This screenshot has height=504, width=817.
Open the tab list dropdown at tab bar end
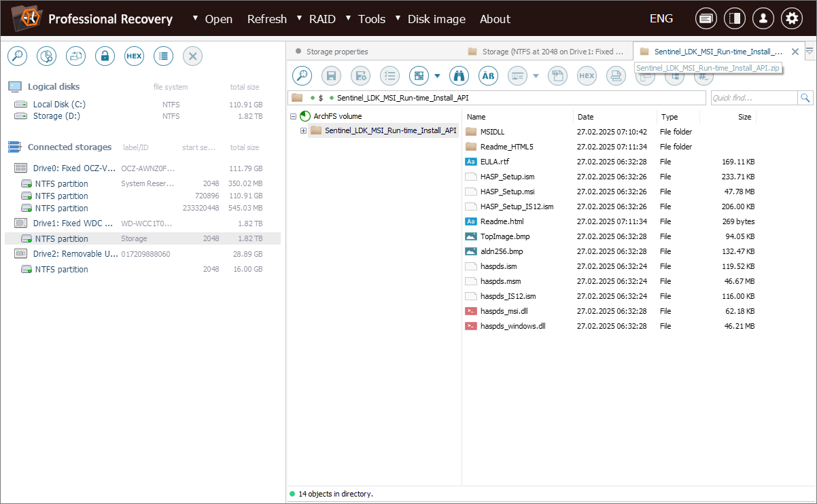click(x=810, y=51)
